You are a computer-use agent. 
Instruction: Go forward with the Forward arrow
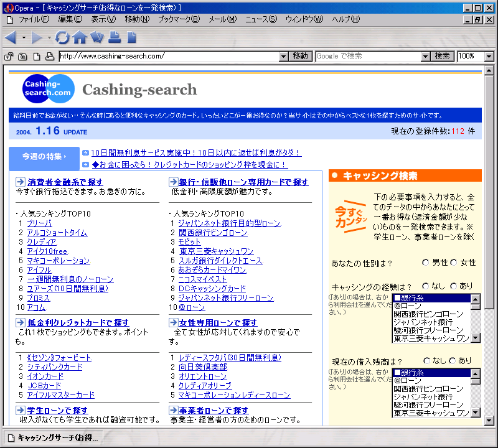point(37,37)
